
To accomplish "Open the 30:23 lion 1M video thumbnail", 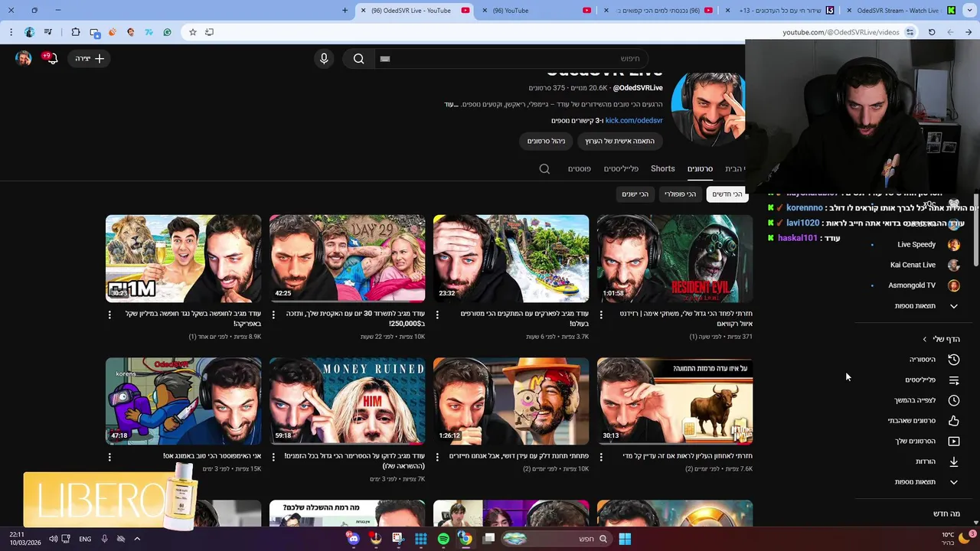I will coord(183,259).
